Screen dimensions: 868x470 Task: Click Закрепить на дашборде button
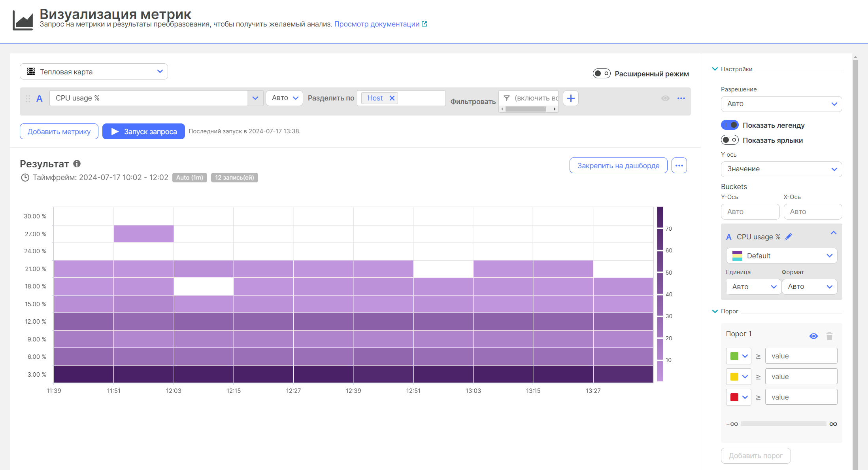618,165
